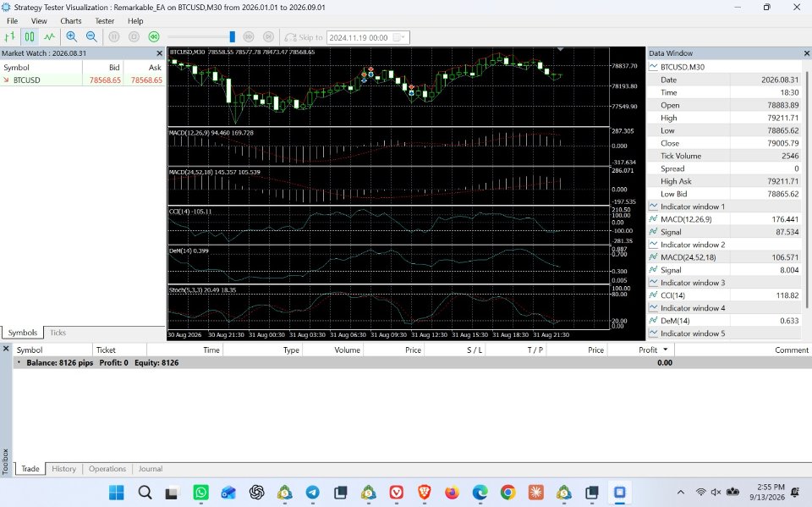
Task: Close the Data Window panel
Action: [806, 53]
